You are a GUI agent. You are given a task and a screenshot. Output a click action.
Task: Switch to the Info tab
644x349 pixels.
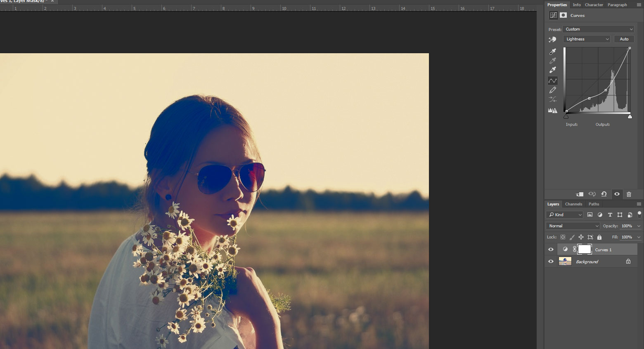pos(577,5)
